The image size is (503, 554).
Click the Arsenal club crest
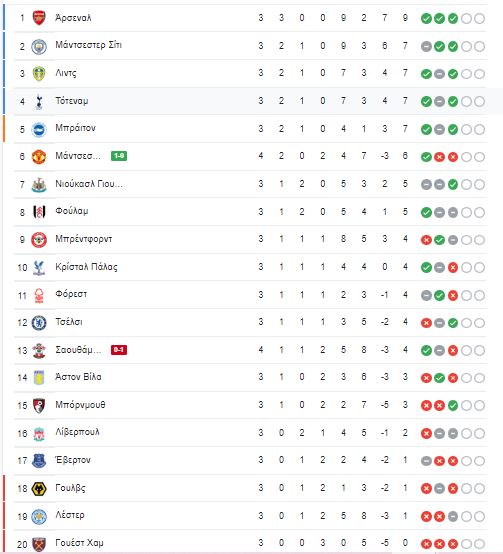click(x=39, y=18)
